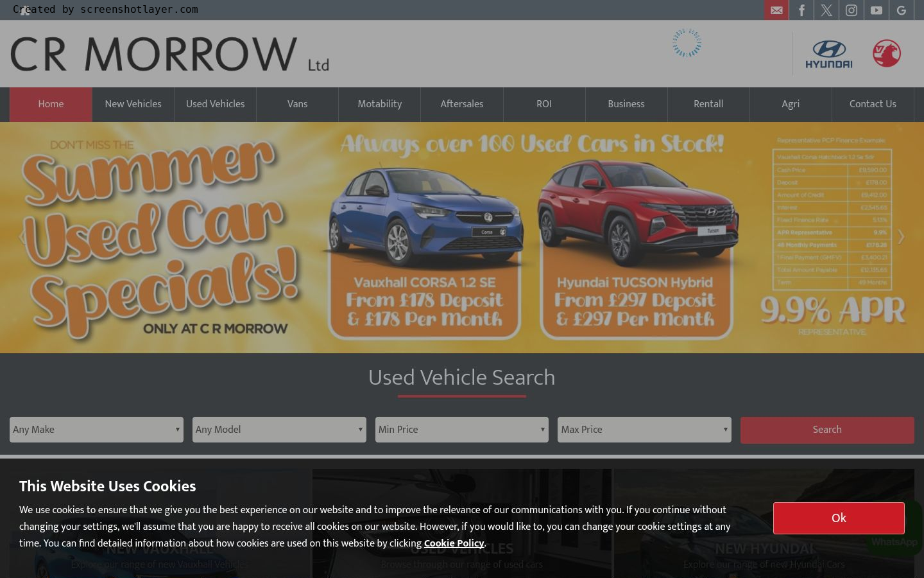Click the Hyundai Tucson Hybrid offer
The image size is (924, 578).
(635, 250)
